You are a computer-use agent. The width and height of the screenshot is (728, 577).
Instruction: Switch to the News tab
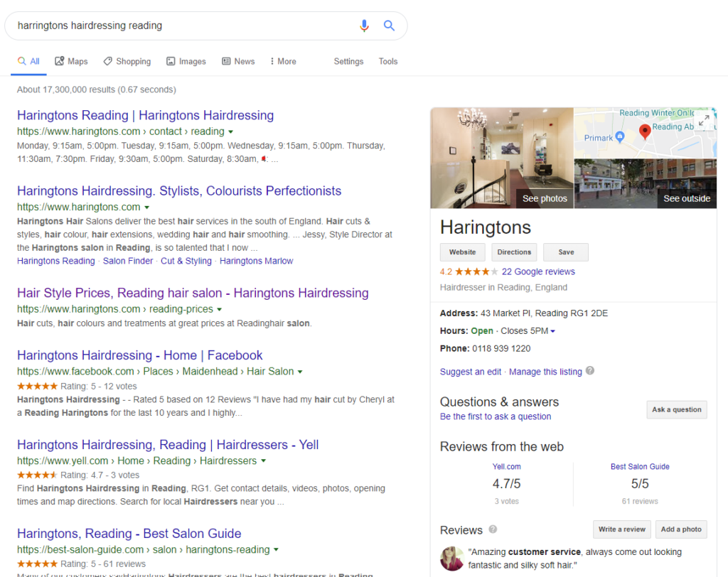(x=238, y=61)
